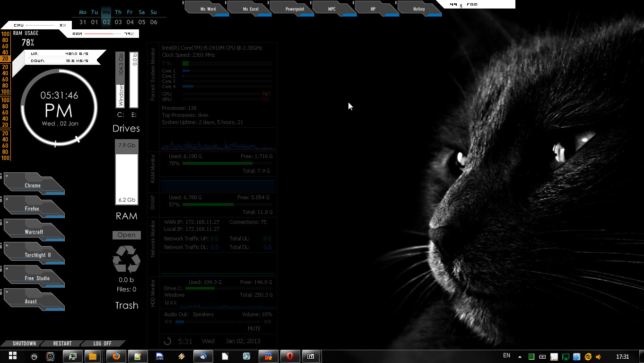Click the orange speaker volume tray icon
644x363 pixels.
(598, 357)
